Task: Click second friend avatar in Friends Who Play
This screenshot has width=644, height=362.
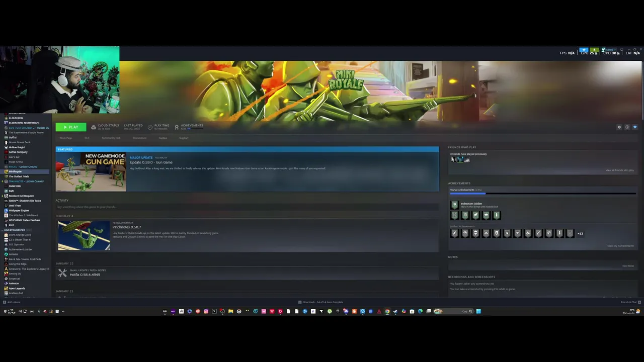Action: coord(459,159)
